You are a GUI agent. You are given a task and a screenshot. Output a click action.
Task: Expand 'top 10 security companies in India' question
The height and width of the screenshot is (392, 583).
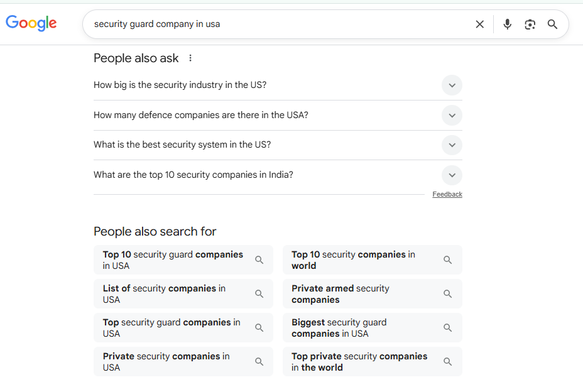tap(452, 175)
